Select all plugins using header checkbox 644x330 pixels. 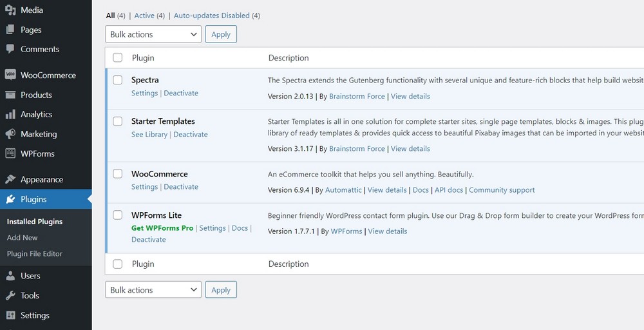[x=117, y=57]
